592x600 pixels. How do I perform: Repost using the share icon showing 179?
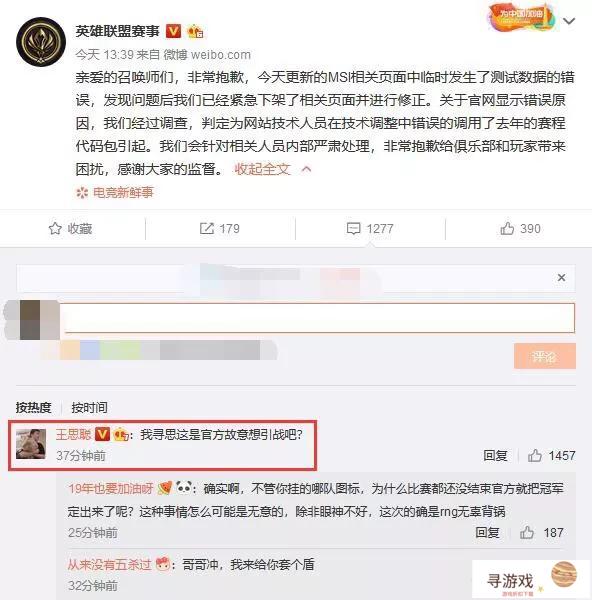tap(220, 228)
